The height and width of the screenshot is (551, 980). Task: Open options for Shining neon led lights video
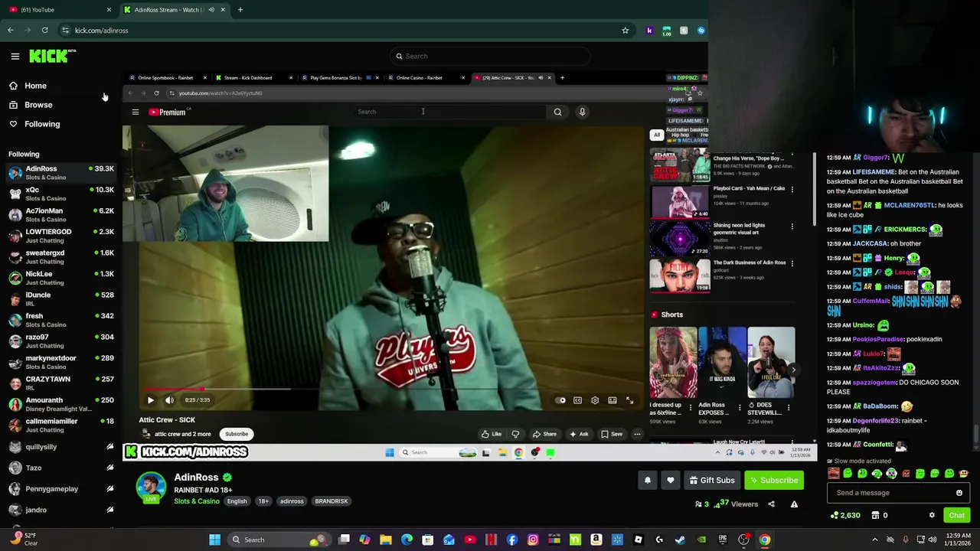792,227
